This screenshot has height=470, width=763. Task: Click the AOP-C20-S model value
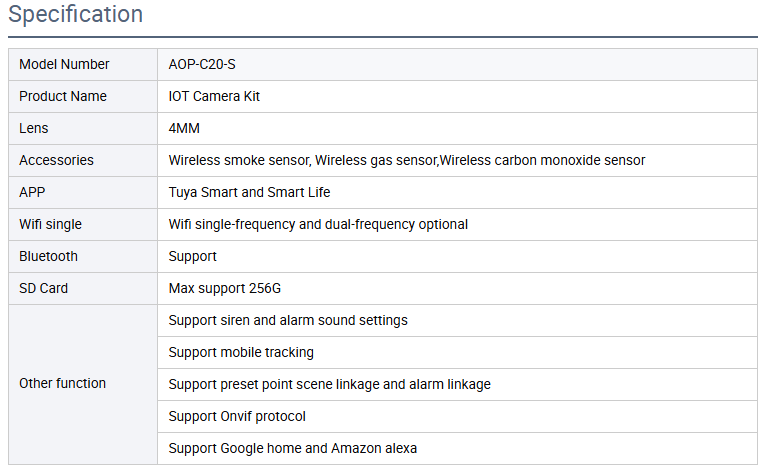pyautogui.click(x=202, y=65)
